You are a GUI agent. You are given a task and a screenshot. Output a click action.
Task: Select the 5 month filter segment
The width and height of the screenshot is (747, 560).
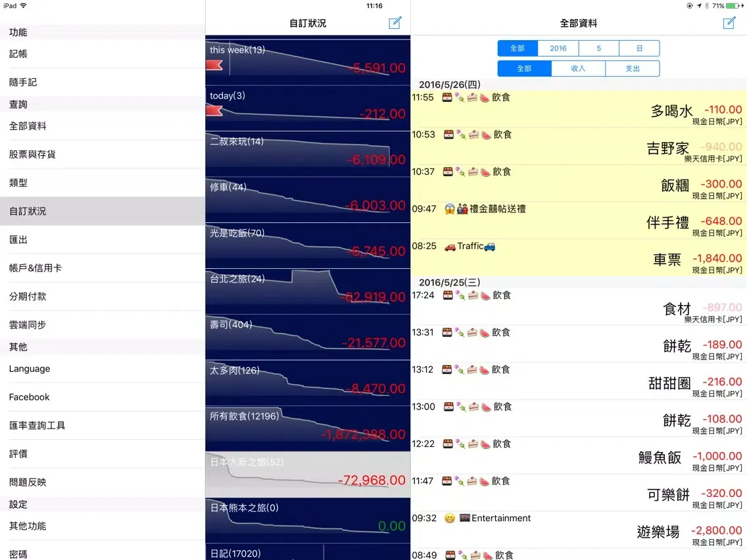click(x=599, y=48)
